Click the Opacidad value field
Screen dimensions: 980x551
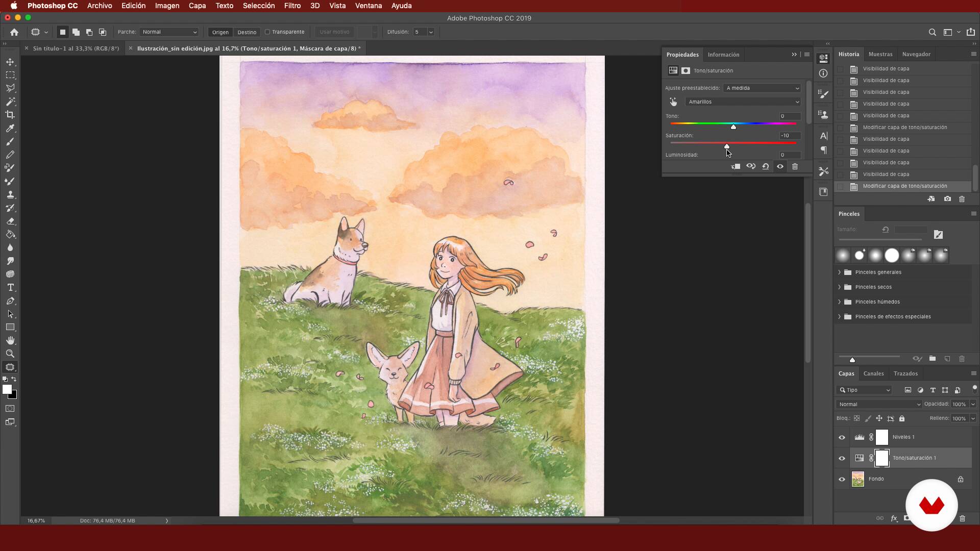960,404
